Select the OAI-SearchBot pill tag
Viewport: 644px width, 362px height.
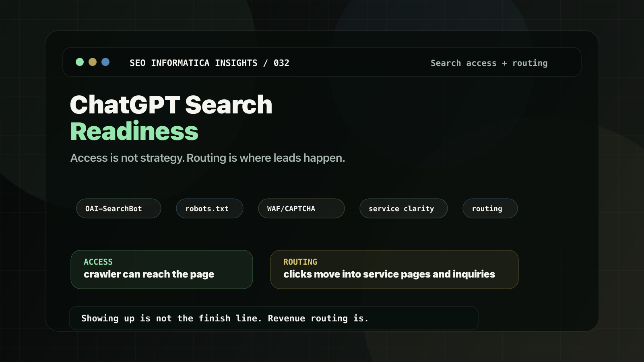(x=119, y=208)
